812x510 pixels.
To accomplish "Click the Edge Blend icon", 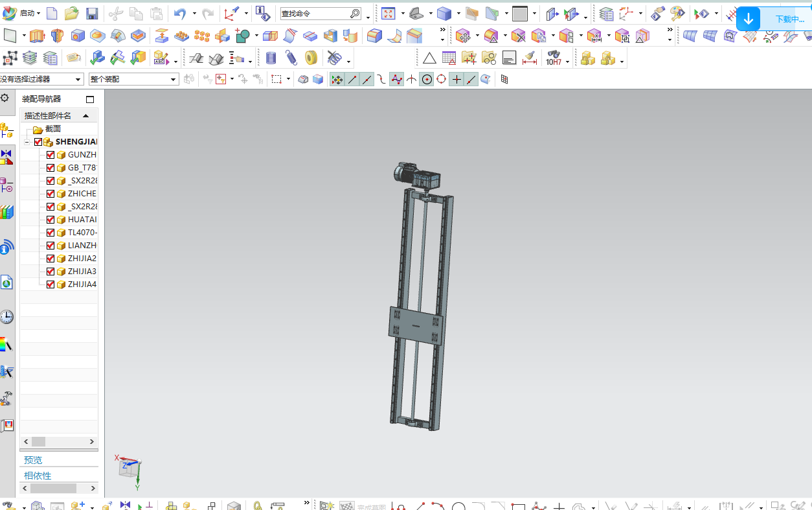I will tap(374, 36).
